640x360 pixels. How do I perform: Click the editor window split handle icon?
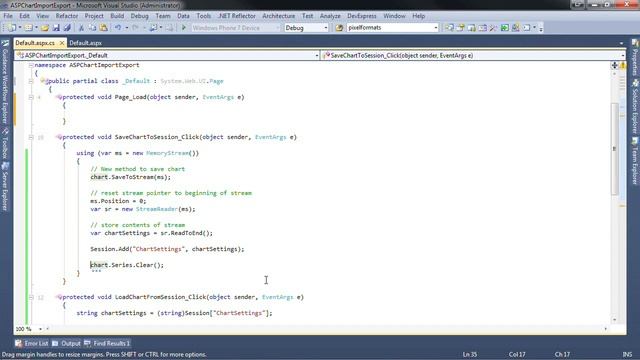point(614,65)
